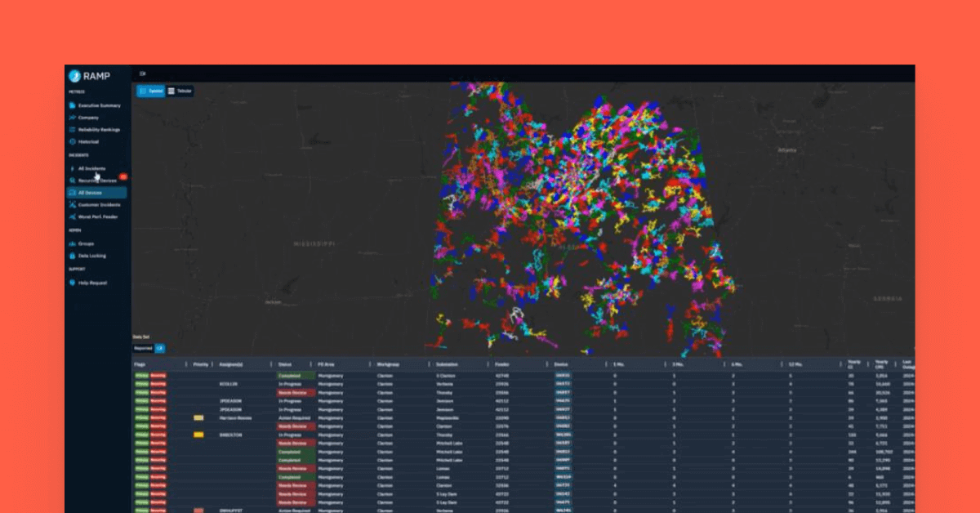Open the Device column menu handle

tap(605, 364)
